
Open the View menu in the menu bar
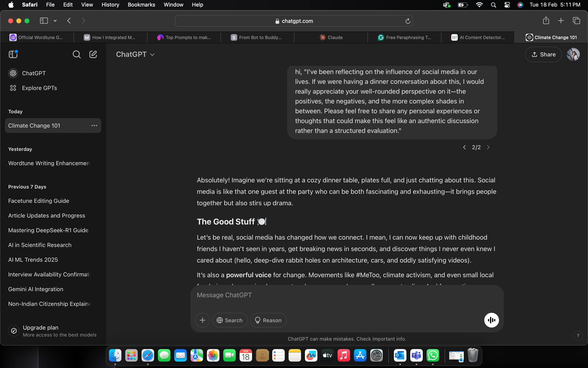87,5
